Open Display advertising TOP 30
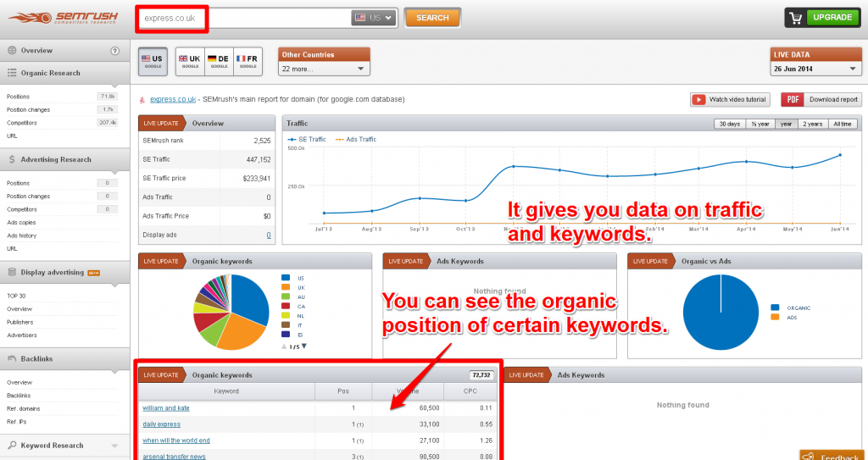868x460 pixels. point(16,296)
